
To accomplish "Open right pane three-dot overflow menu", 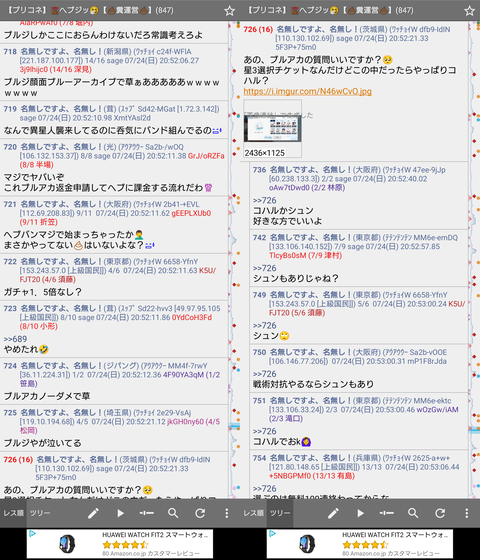I will 466,513.
